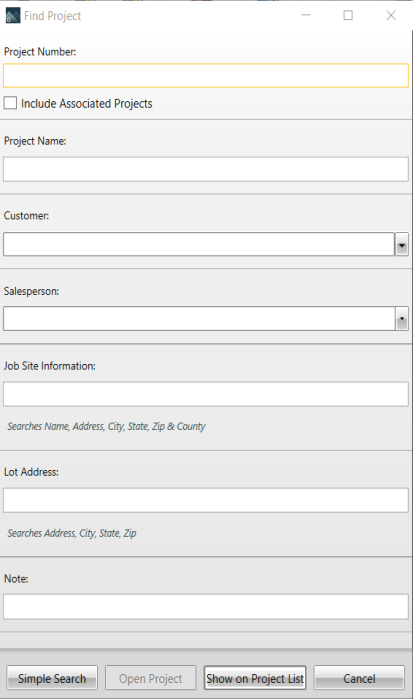
Task: Select the Lot Address input box
Action: (x=206, y=500)
